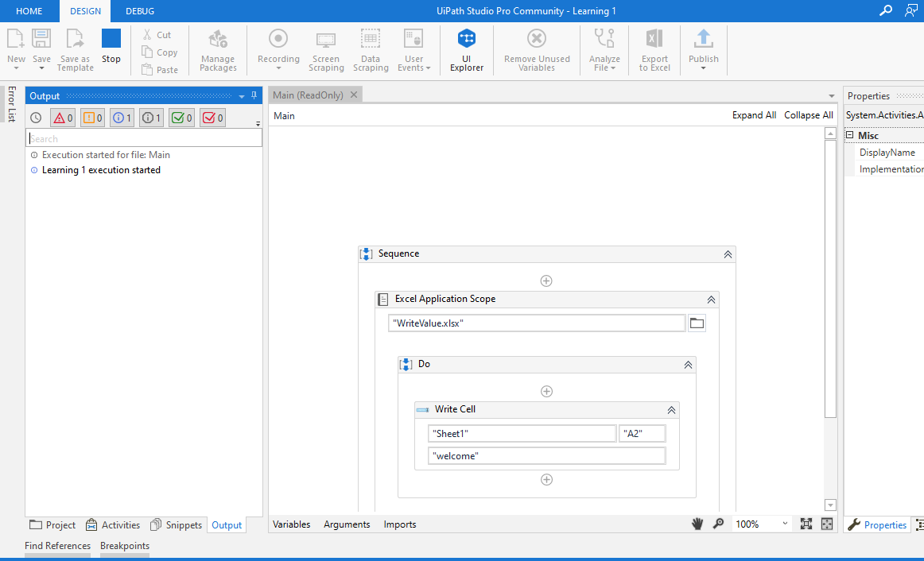Click Save as Template icon
924x561 pixels.
coord(75,39)
